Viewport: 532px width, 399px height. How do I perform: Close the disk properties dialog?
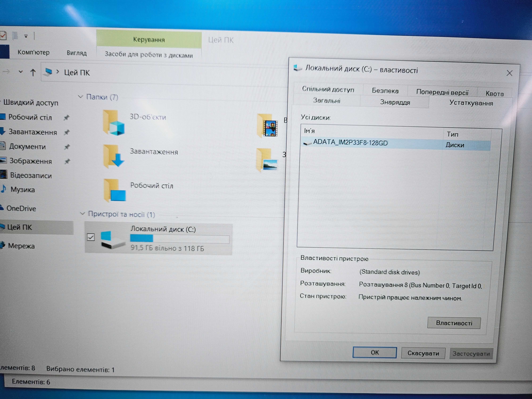(509, 73)
